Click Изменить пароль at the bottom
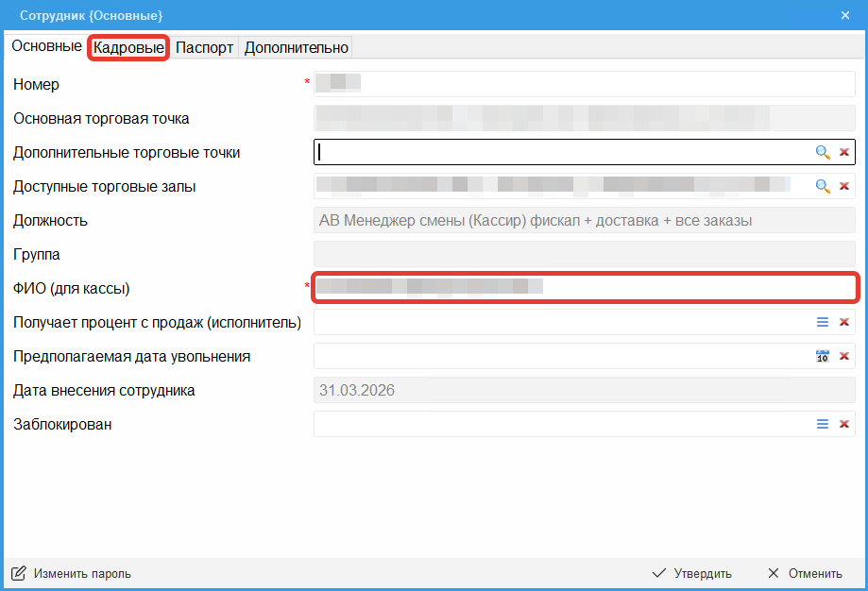The height and width of the screenshot is (591, 868). click(x=72, y=573)
